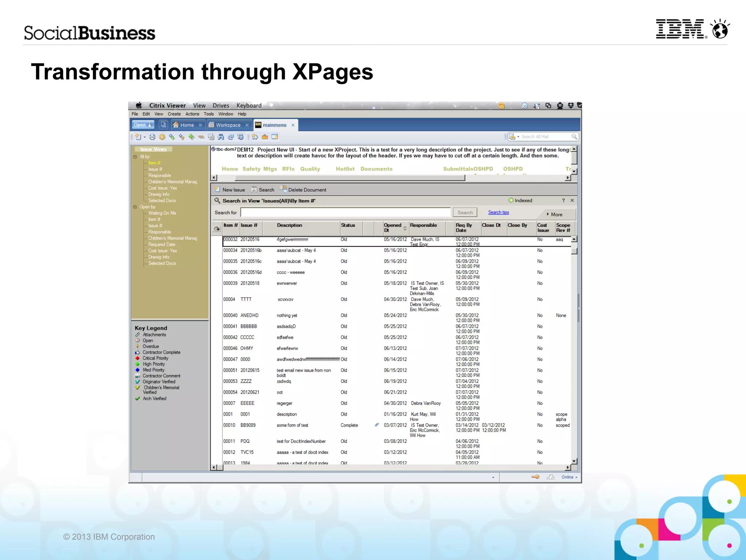Click the header frame scroll-right arrow

tap(568, 178)
